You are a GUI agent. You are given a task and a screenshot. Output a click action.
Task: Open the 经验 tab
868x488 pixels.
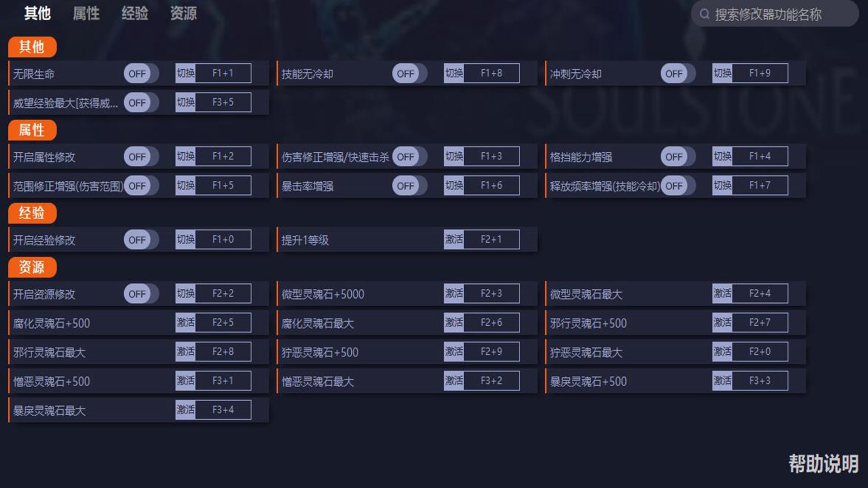point(135,14)
